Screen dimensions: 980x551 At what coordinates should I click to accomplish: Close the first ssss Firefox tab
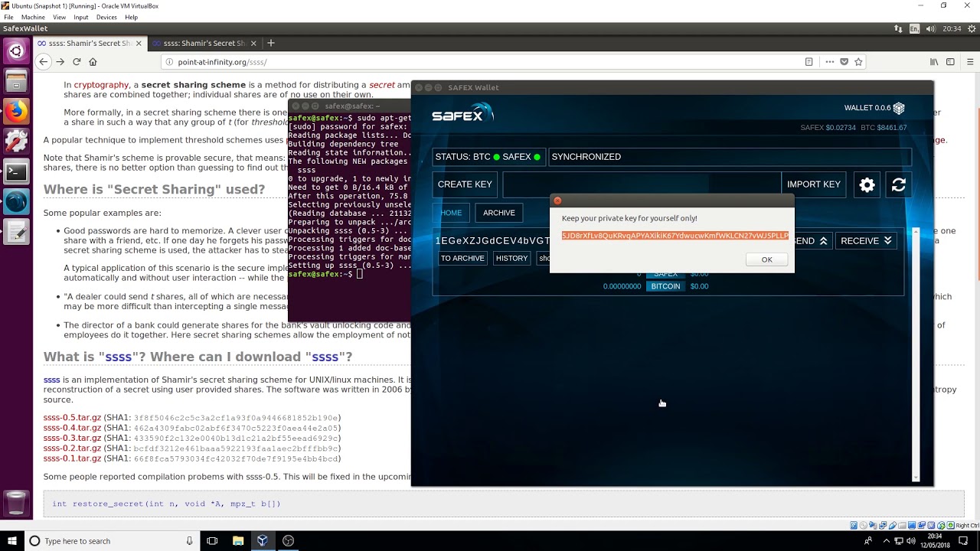138,44
